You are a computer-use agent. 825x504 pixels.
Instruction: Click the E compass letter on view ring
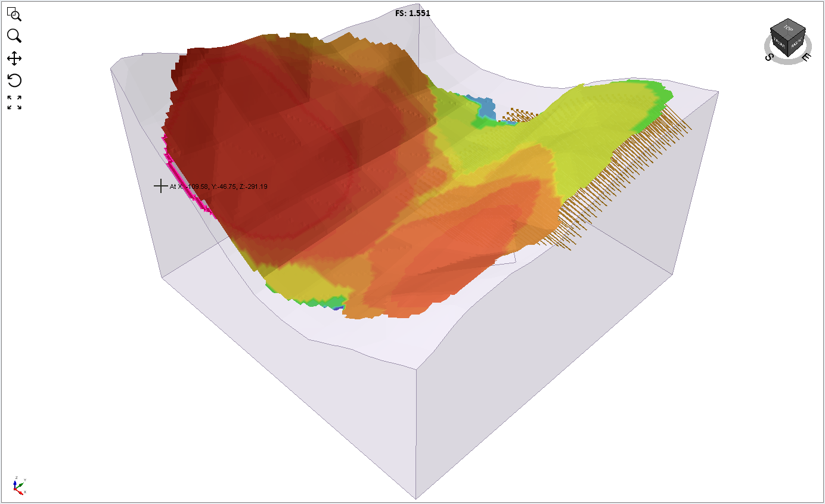(x=806, y=57)
